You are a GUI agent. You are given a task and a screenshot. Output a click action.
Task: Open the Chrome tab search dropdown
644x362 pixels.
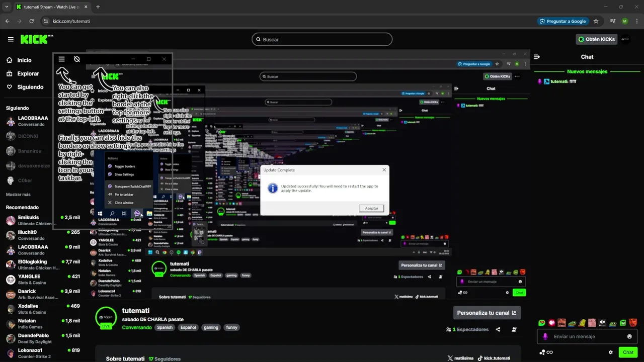click(x=7, y=7)
